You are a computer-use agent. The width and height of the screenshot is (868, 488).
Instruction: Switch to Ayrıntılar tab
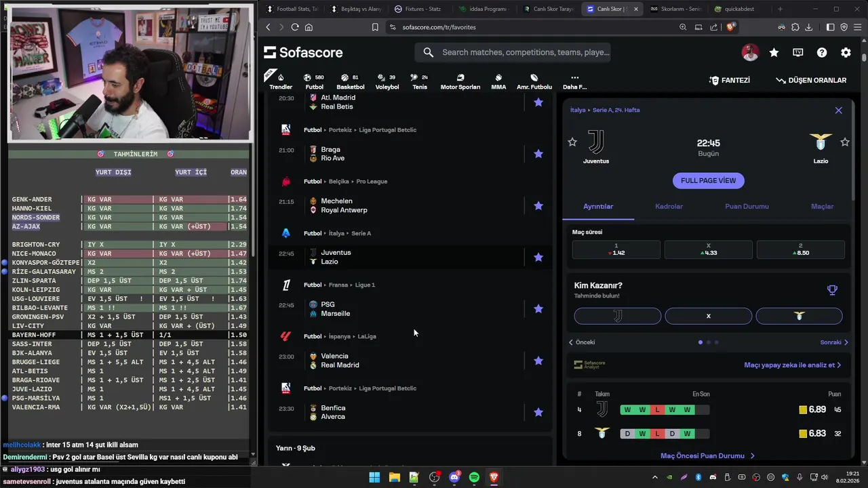(598, 206)
